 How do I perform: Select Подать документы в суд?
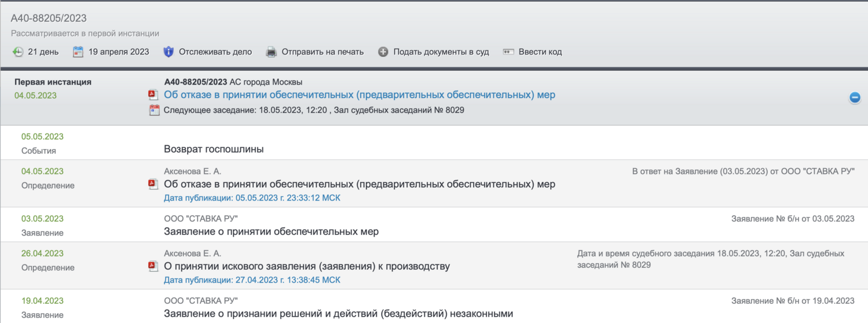(441, 52)
